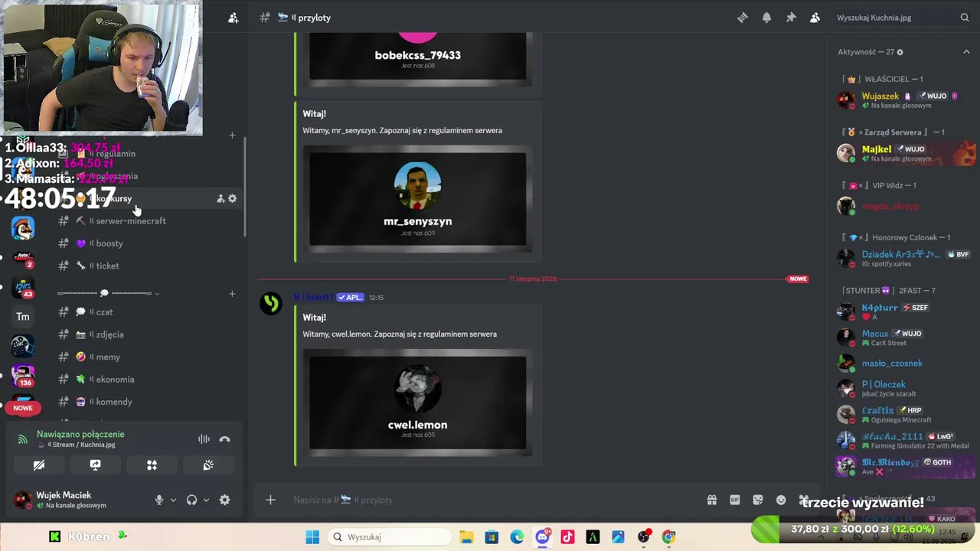Open the Windows Start menu
Screen dimensions: 980x551
click(x=312, y=537)
